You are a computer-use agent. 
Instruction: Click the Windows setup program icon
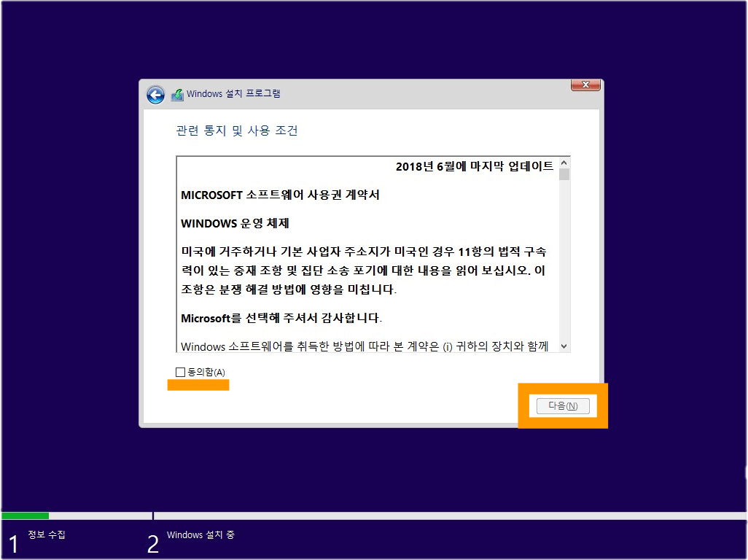pos(177,95)
